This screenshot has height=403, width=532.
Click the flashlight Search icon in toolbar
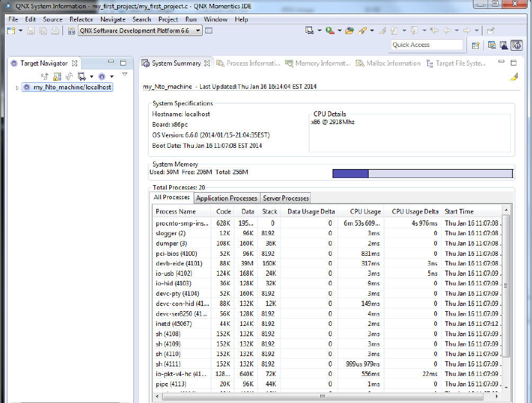pos(362,31)
